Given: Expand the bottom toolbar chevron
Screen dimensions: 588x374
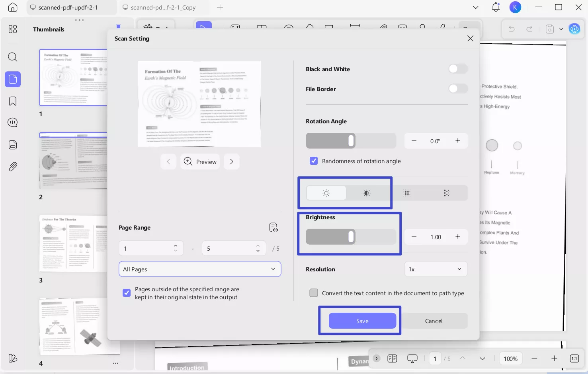Looking at the screenshot, I should [376, 358].
